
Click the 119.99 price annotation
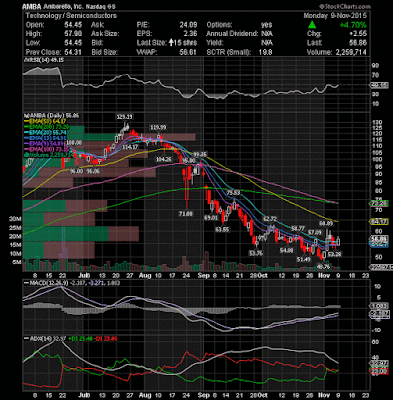tap(158, 127)
